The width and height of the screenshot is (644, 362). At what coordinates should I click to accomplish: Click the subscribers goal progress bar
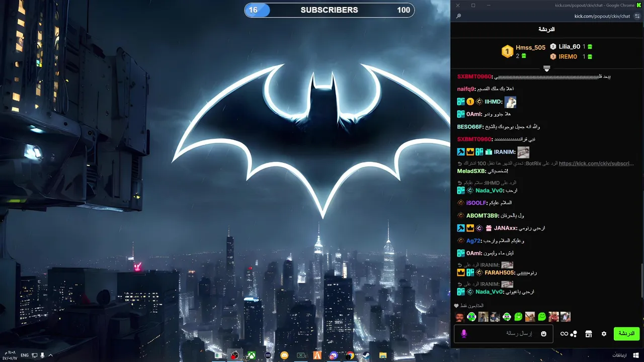(x=330, y=10)
